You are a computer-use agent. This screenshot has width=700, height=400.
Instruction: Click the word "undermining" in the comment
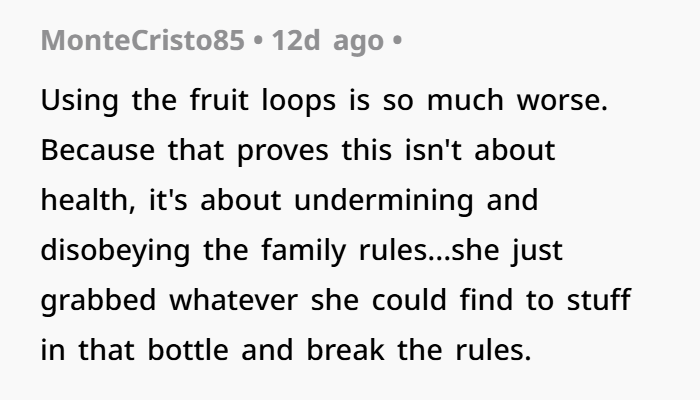(383, 201)
